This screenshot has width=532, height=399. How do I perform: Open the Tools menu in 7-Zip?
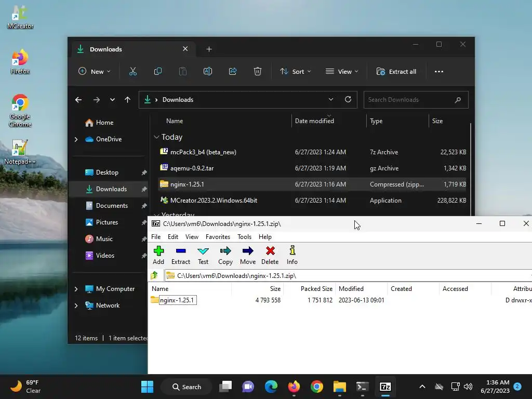(x=244, y=237)
